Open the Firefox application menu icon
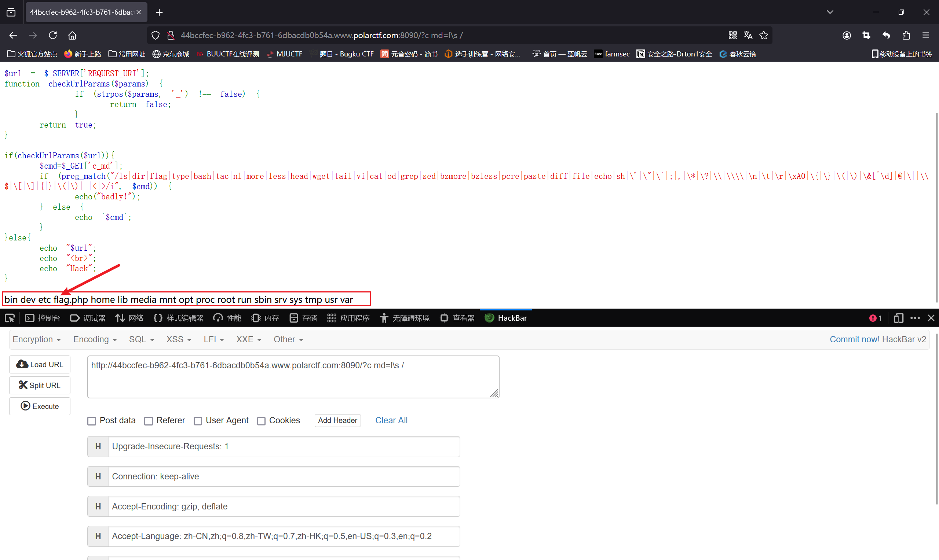Viewport: 939px width, 560px height. [925, 35]
